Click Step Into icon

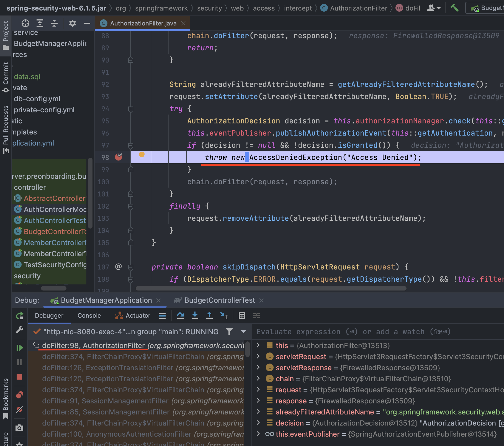click(195, 316)
